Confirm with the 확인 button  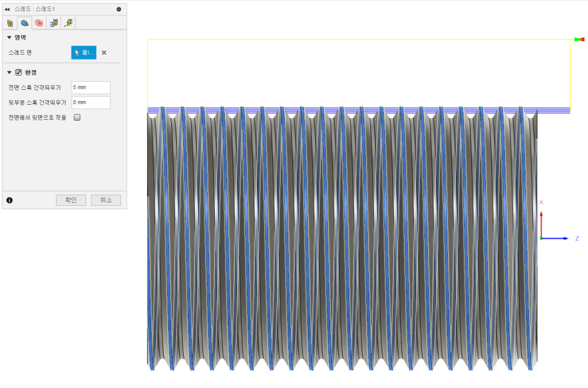71,200
